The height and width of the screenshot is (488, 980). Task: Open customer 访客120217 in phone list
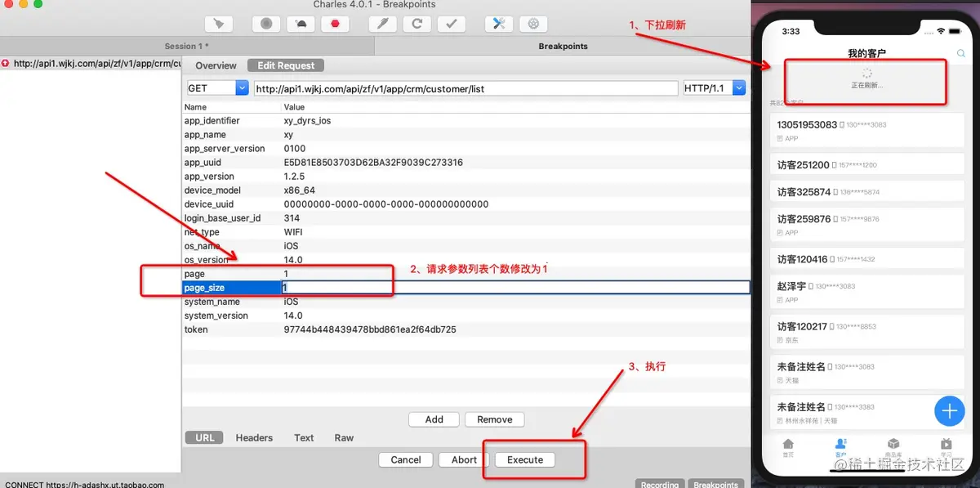(x=867, y=332)
